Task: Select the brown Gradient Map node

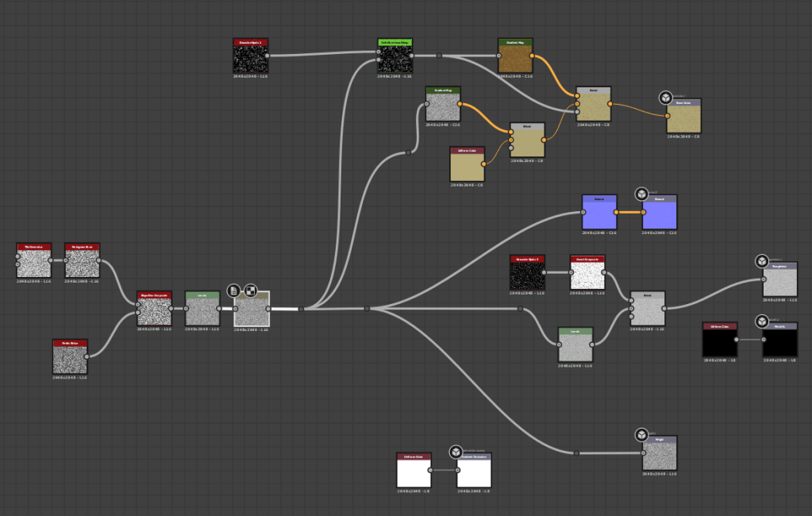Action: (x=515, y=59)
